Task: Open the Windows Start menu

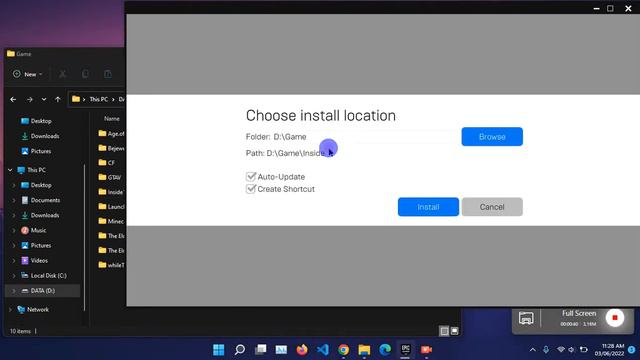Action: (x=219, y=350)
